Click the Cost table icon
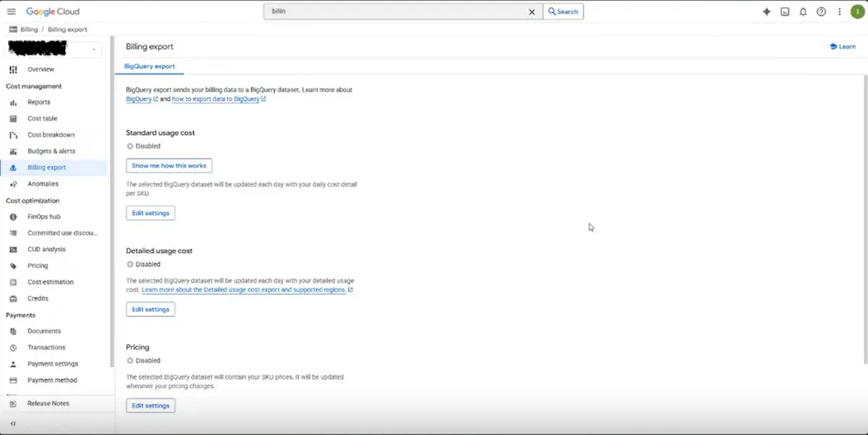Screen dimensions: 868x435 tap(13, 119)
